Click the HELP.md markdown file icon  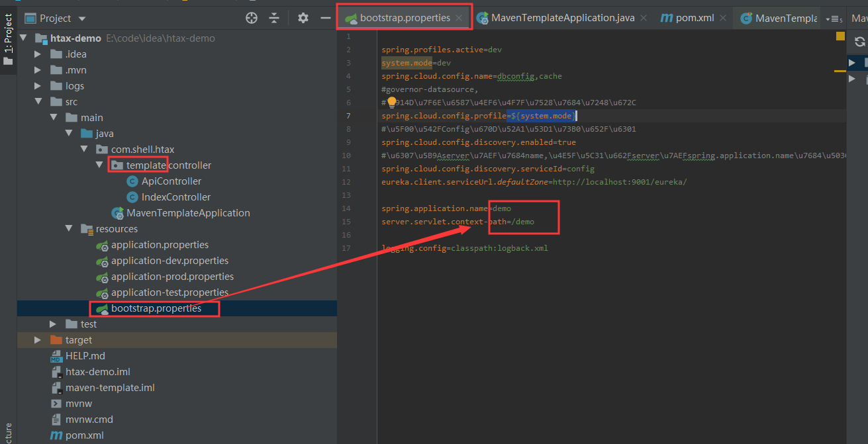(x=56, y=356)
